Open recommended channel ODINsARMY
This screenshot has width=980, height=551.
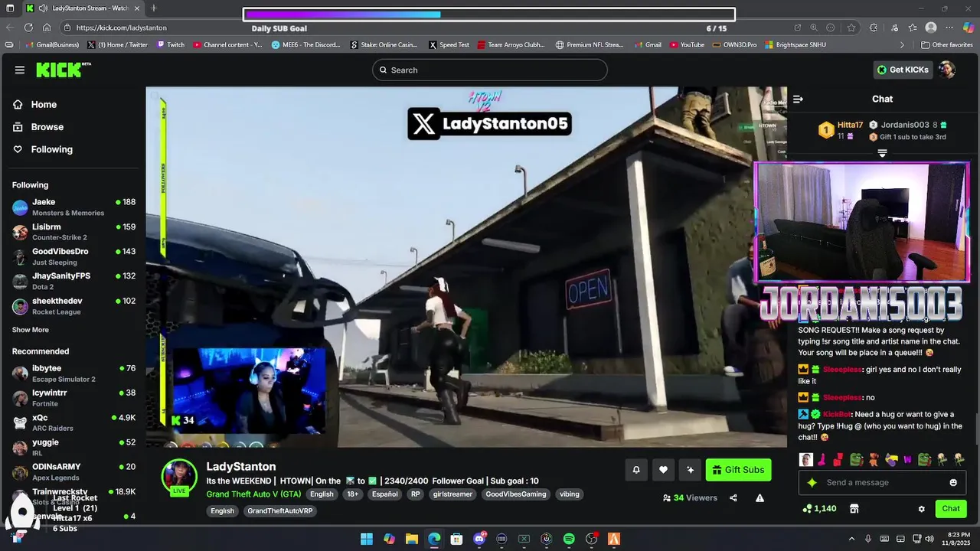coord(73,471)
